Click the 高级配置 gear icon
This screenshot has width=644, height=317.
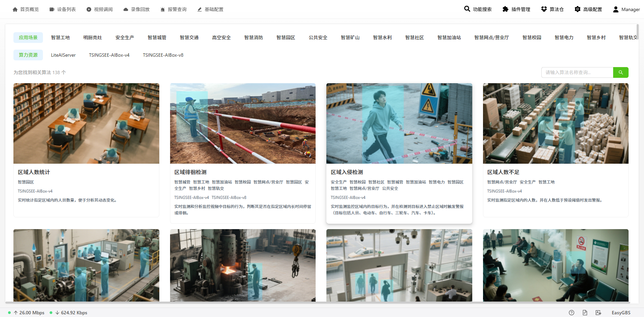(578, 9)
